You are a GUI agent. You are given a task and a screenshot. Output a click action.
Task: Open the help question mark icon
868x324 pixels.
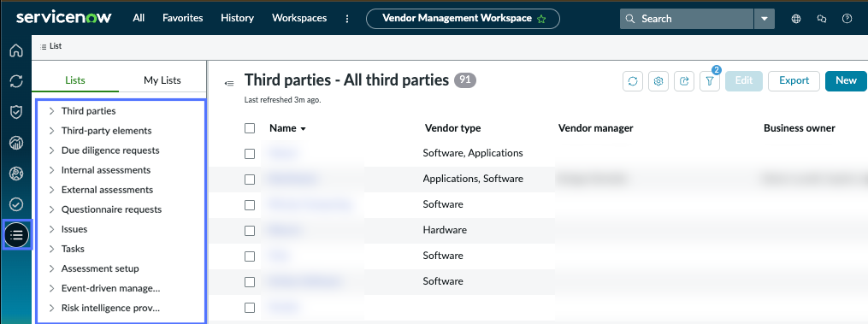(847, 19)
